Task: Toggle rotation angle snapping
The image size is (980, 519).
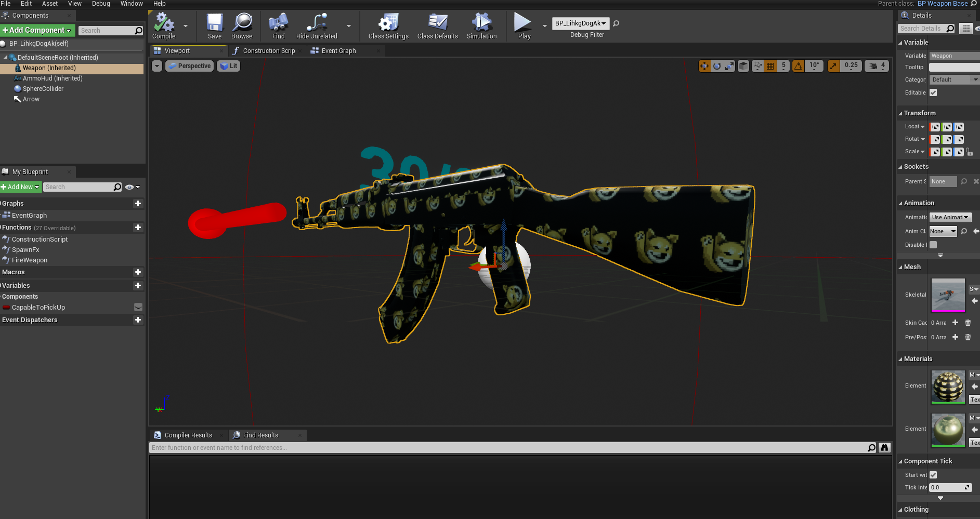Action: (798, 66)
